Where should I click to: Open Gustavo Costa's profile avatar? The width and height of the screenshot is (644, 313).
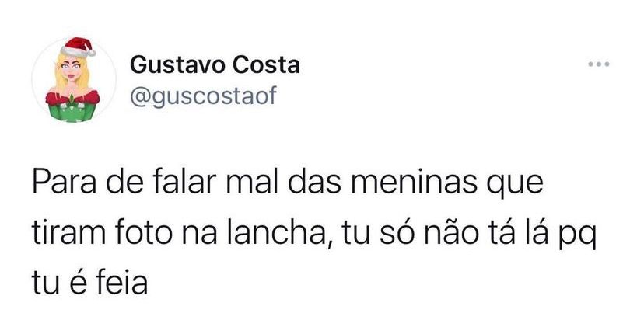click(74, 79)
